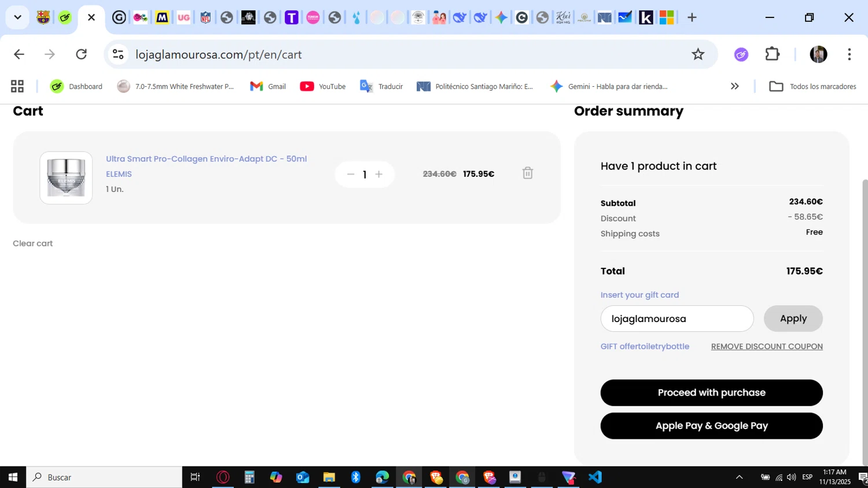View site information icon in address bar
This screenshot has height=488, width=868.
pyautogui.click(x=118, y=54)
